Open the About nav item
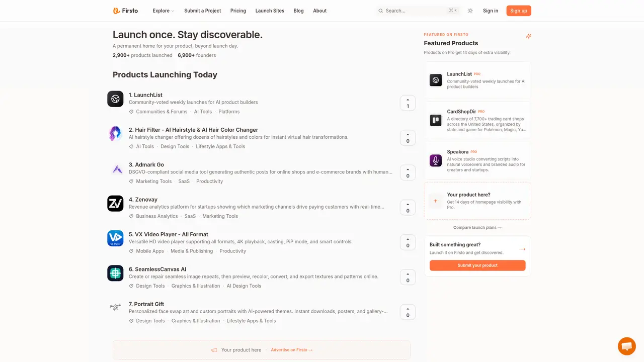This screenshot has width=644, height=362. point(319,11)
